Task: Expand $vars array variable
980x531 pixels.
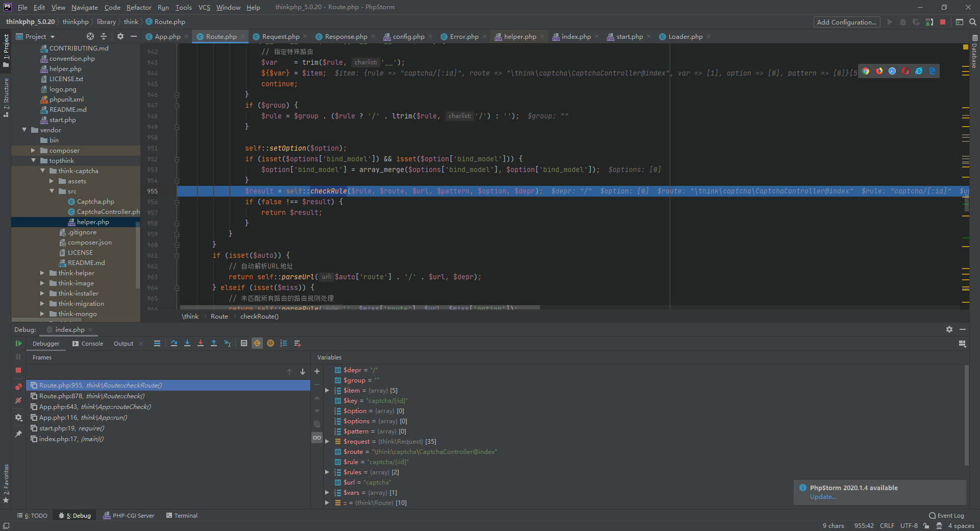Action: 327,493
